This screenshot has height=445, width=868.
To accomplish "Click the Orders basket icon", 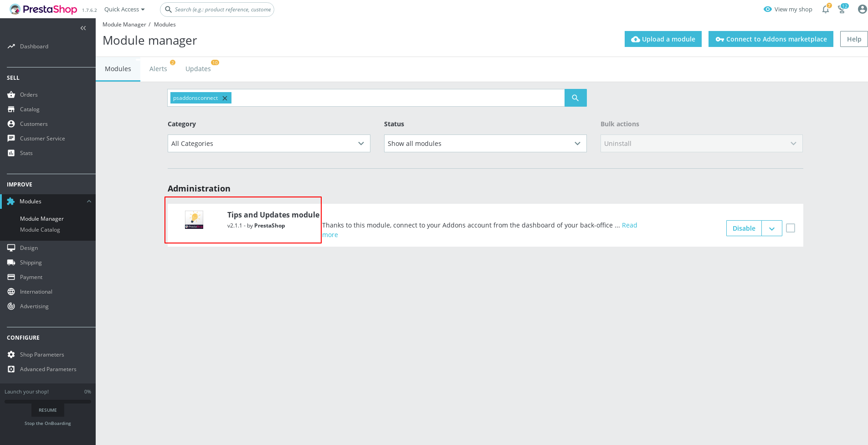I will (11, 95).
